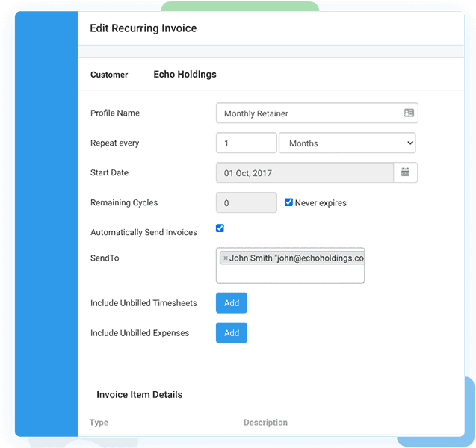Screen dimensions: 476x448
Task: Click the empty area in the SendTo box
Action: pyautogui.click(x=290, y=274)
